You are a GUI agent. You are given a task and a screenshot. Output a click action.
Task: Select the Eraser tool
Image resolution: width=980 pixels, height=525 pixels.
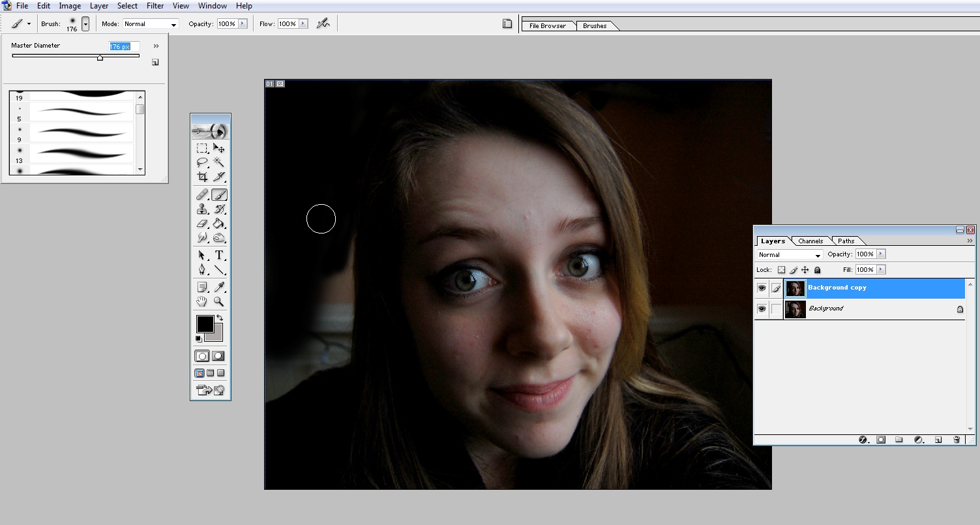point(202,224)
